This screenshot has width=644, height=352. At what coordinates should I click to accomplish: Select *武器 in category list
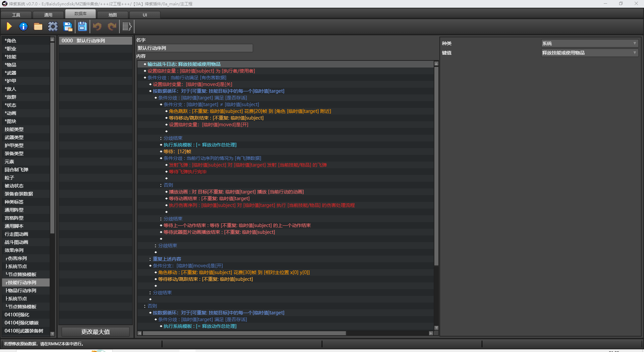tap(26, 73)
